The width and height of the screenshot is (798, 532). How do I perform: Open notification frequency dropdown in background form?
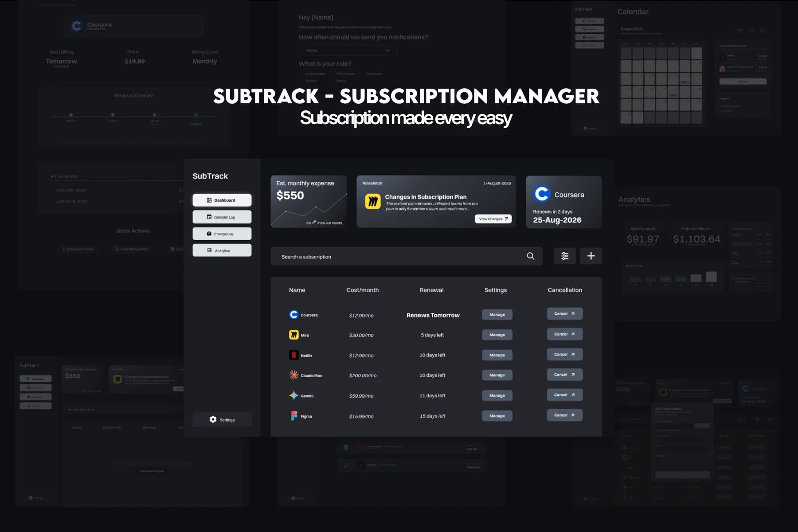[348, 50]
